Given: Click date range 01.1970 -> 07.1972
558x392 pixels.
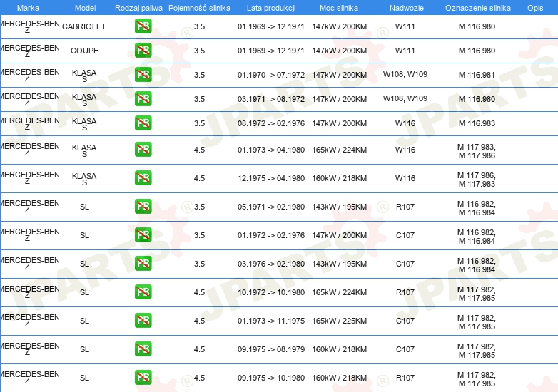Looking at the screenshot, I should point(271,75).
